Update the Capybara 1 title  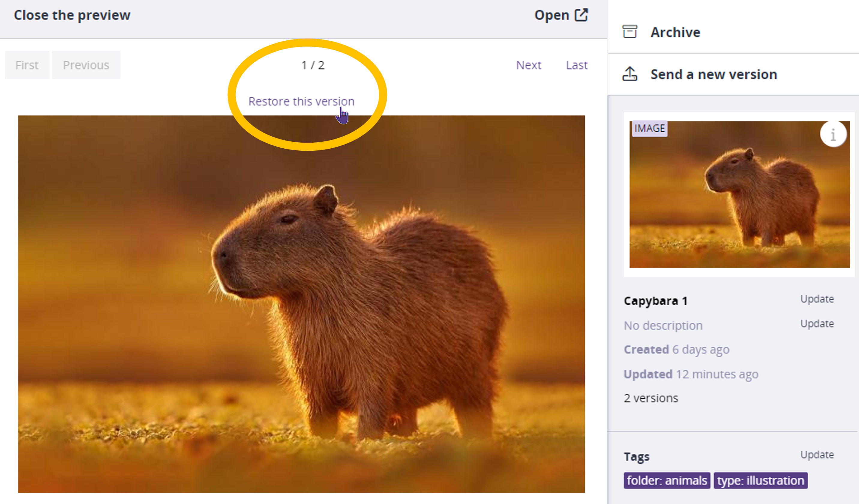(817, 299)
